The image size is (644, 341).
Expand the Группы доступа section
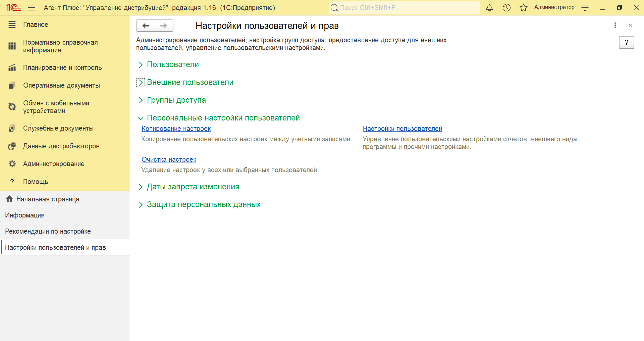coord(141,100)
